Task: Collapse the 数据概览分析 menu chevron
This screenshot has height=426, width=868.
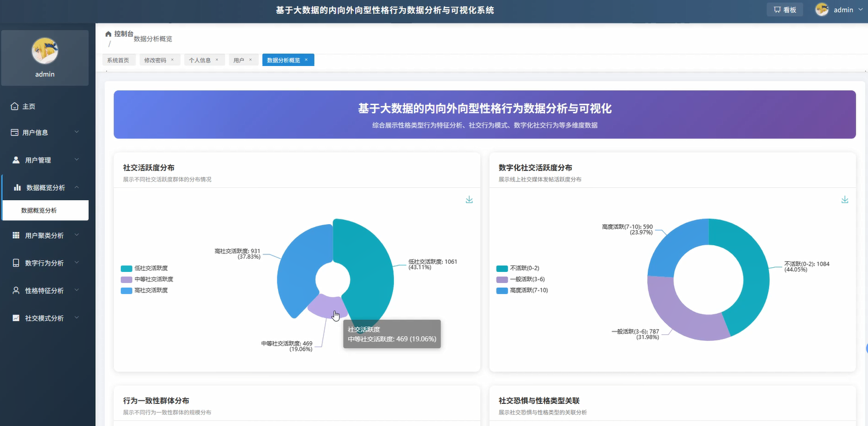Action: [x=77, y=187]
